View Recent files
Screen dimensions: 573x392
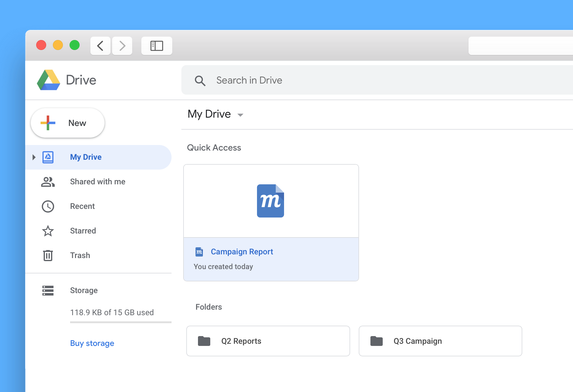(x=82, y=206)
